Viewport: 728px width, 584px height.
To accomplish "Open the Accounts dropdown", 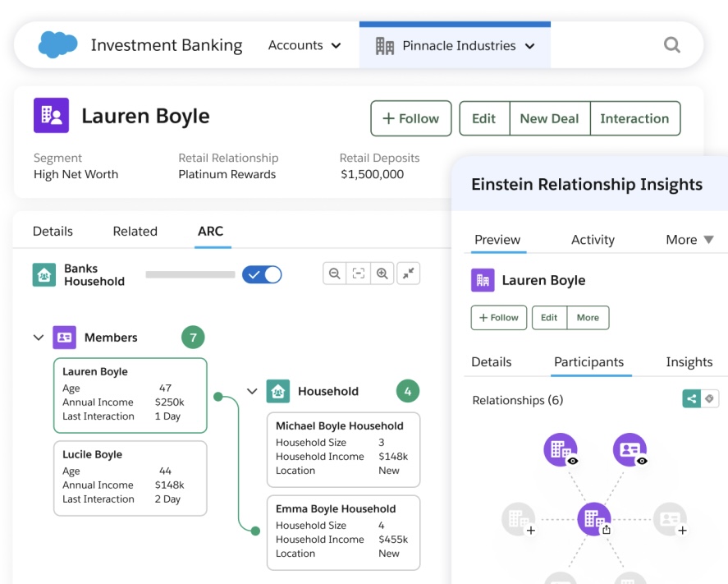I will (304, 45).
